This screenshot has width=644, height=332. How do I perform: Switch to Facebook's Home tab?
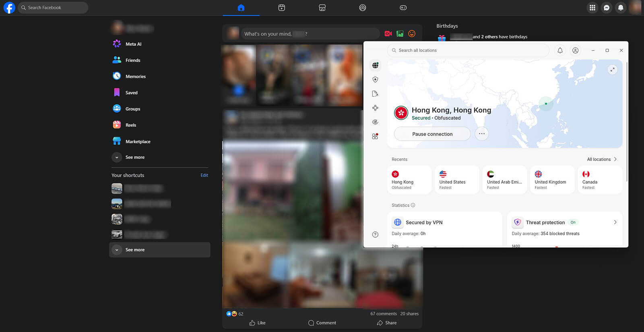click(241, 8)
